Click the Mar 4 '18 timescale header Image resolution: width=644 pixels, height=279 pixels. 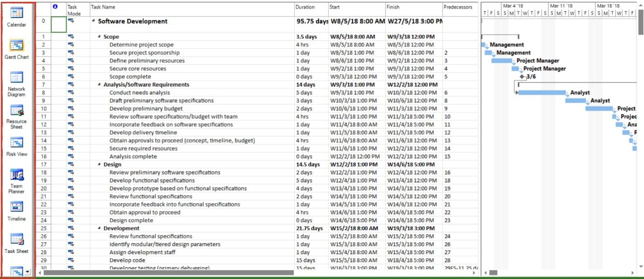(512, 6)
